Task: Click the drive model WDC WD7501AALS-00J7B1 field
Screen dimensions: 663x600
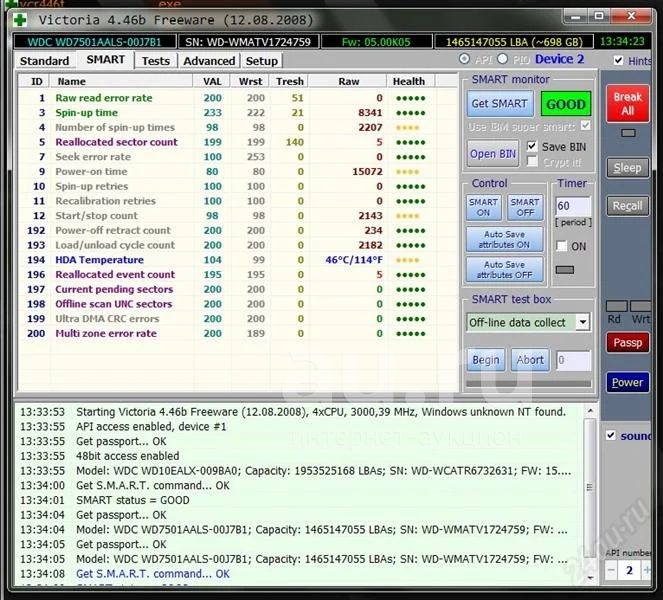Action: point(94,42)
